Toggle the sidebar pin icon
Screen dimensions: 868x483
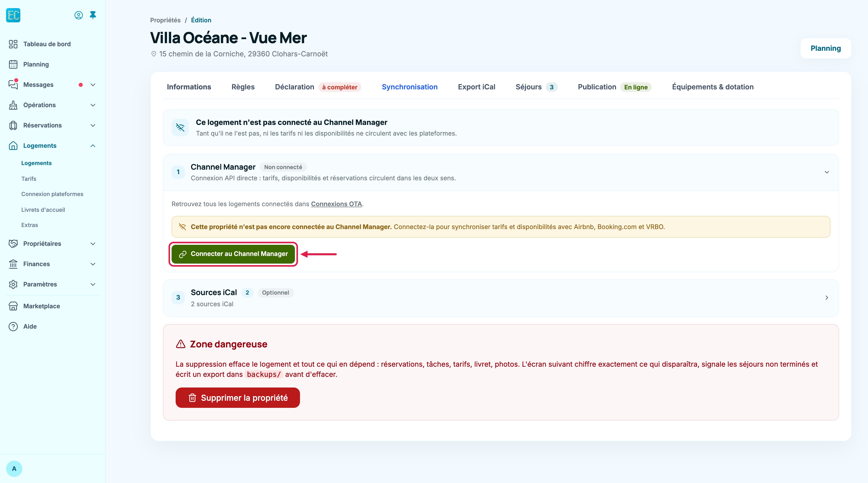point(93,15)
